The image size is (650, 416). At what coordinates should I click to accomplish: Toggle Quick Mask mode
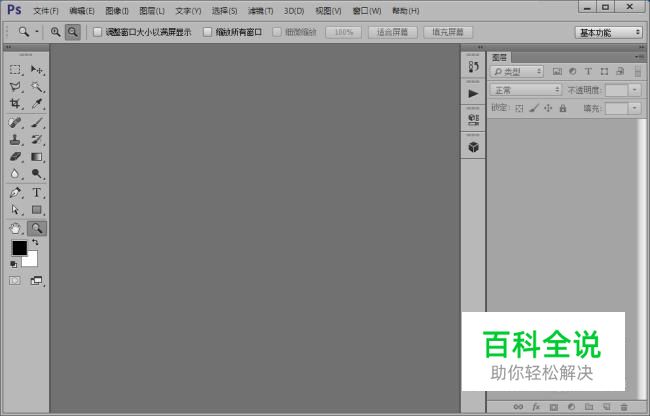click(x=15, y=281)
